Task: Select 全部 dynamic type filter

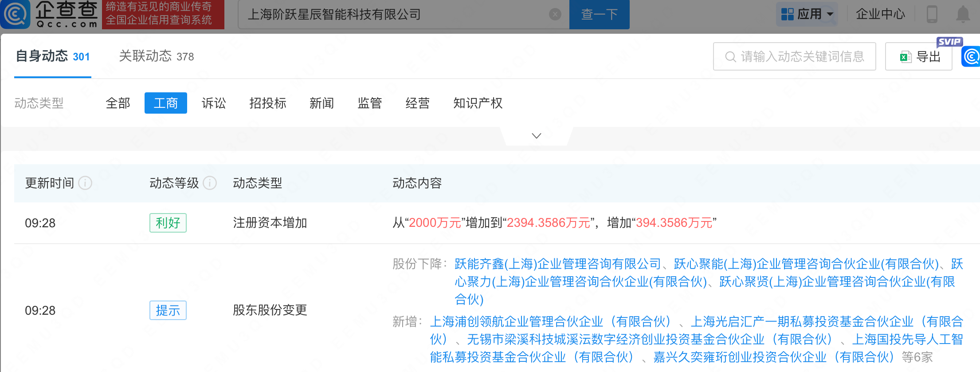Action: pyautogui.click(x=118, y=103)
